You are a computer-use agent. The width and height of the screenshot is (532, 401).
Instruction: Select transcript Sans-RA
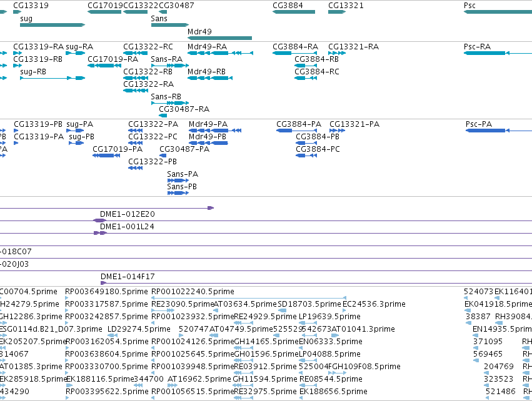pos(166,59)
